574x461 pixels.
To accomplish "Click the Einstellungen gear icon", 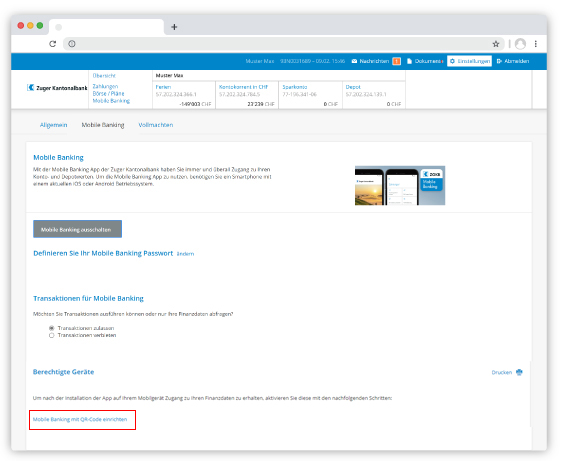I will pos(452,61).
